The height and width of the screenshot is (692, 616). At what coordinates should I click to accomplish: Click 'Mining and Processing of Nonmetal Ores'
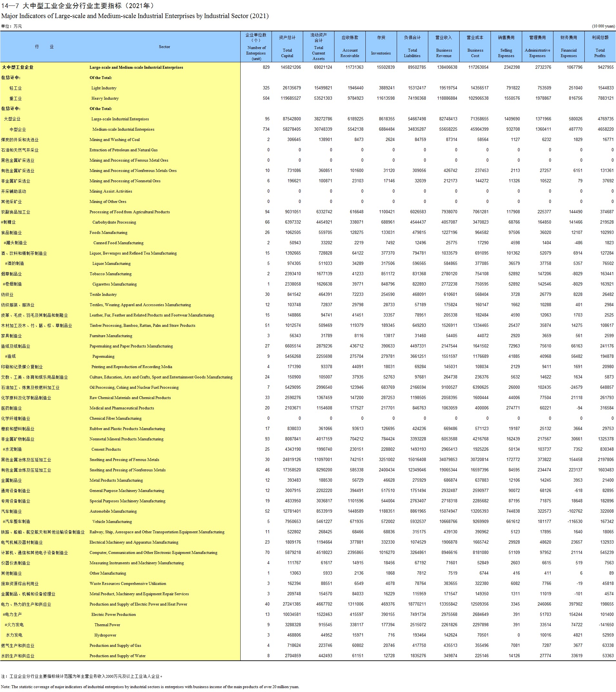click(125, 181)
